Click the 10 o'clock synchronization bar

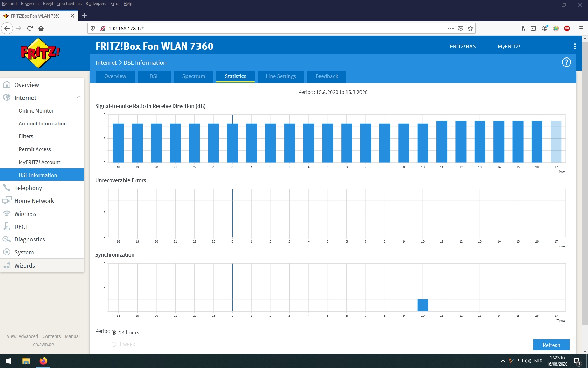(423, 305)
